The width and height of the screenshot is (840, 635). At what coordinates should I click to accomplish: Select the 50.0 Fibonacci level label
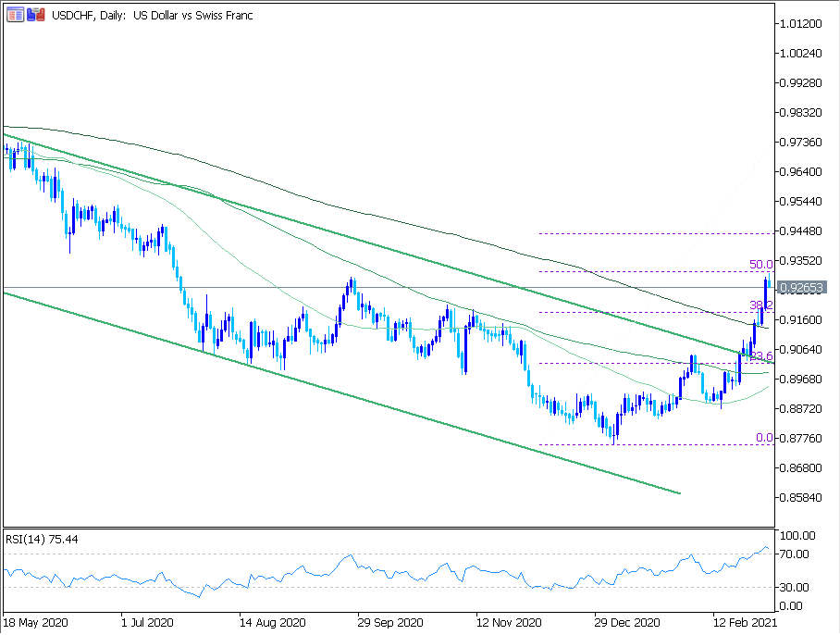pyautogui.click(x=760, y=264)
